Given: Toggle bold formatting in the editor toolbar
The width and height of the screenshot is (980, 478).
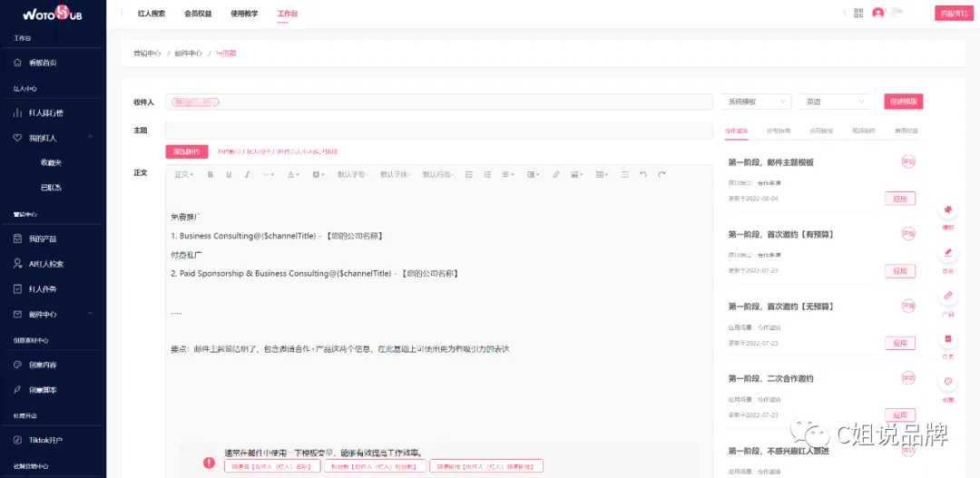Looking at the screenshot, I should [211, 175].
